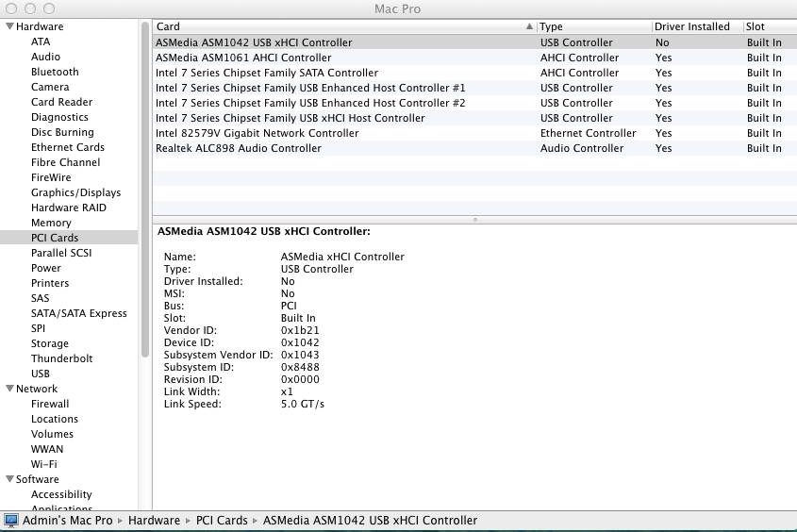This screenshot has height=532, width=797.
Task: Show Memory information
Action: [51, 223]
